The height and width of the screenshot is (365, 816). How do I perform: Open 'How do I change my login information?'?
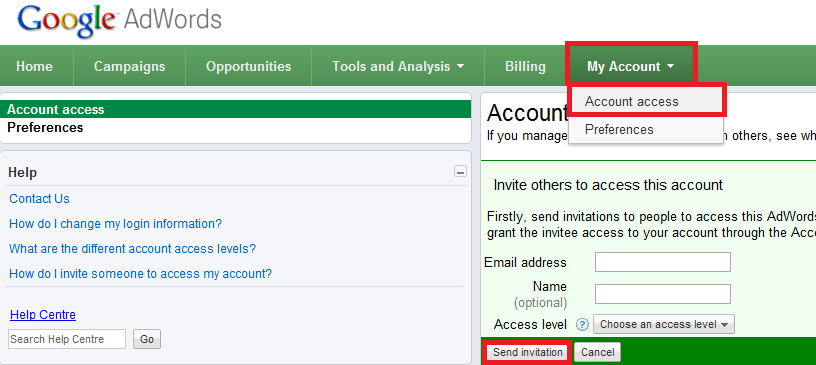(116, 224)
